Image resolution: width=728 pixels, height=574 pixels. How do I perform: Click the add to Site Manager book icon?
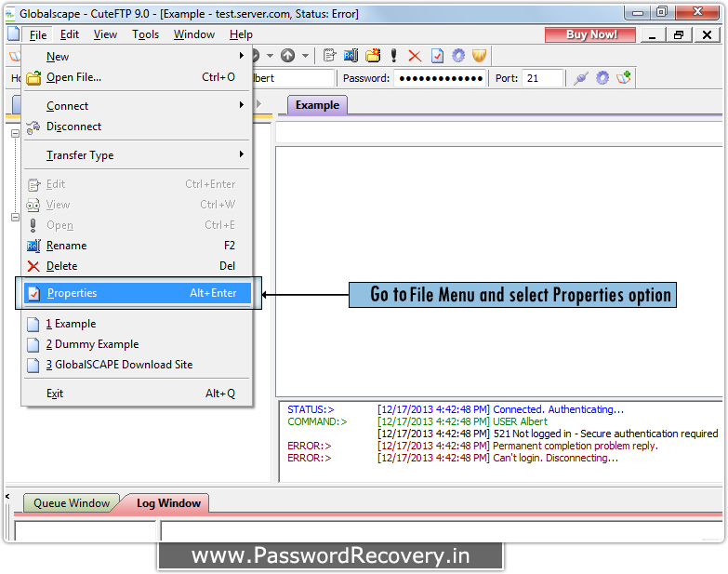point(624,77)
